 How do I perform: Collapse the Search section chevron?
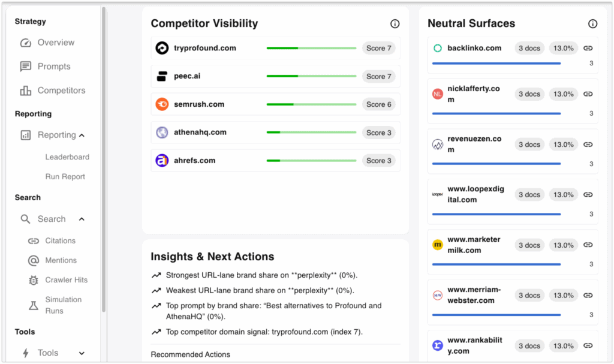coord(82,219)
